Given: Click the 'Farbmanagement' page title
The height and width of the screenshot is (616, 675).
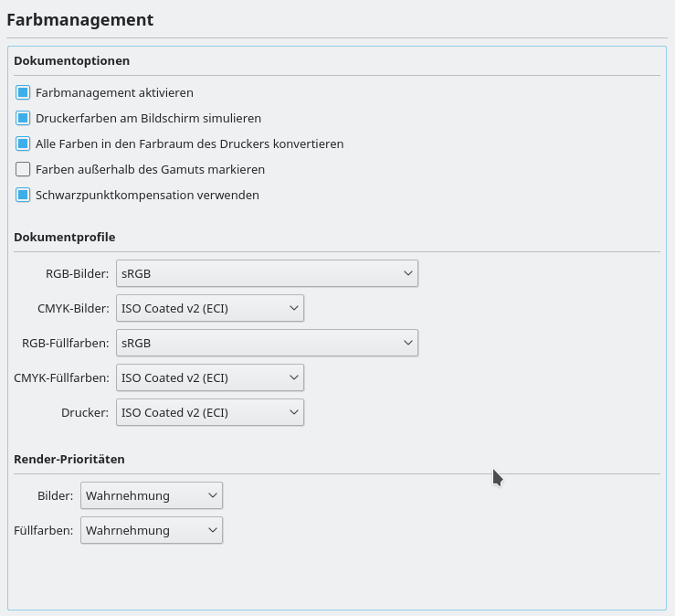Looking at the screenshot, I should coord(79,19).
